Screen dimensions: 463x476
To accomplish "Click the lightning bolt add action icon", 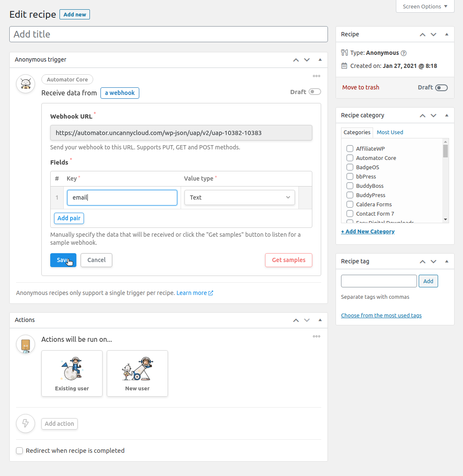I will coord(25,424).
